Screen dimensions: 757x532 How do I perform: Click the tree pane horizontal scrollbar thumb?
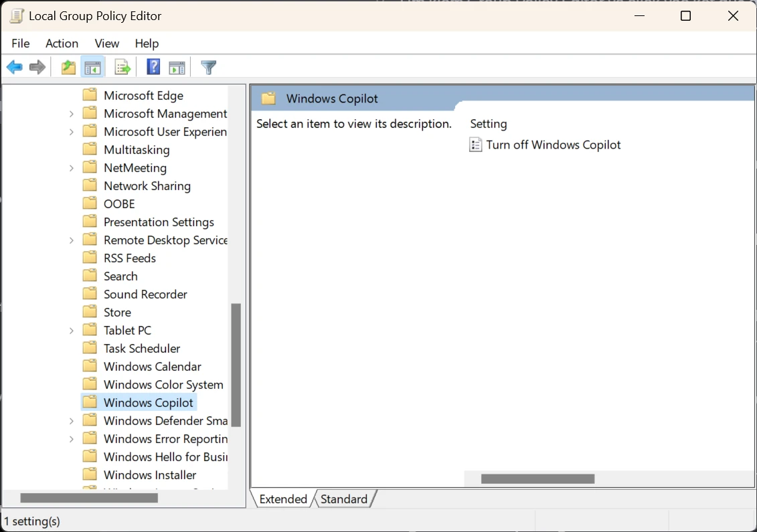click(89, 498)
